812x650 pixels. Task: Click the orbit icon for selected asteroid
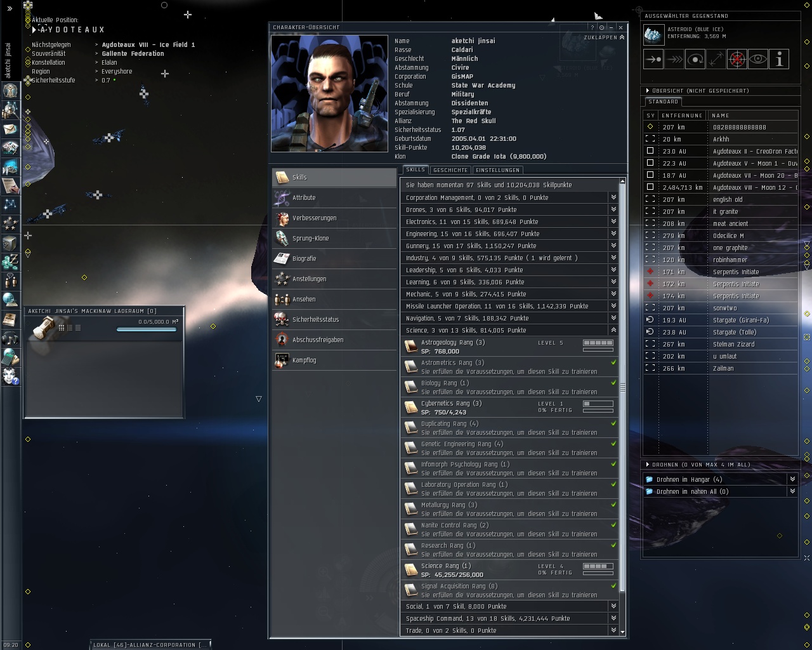[695, 59]
